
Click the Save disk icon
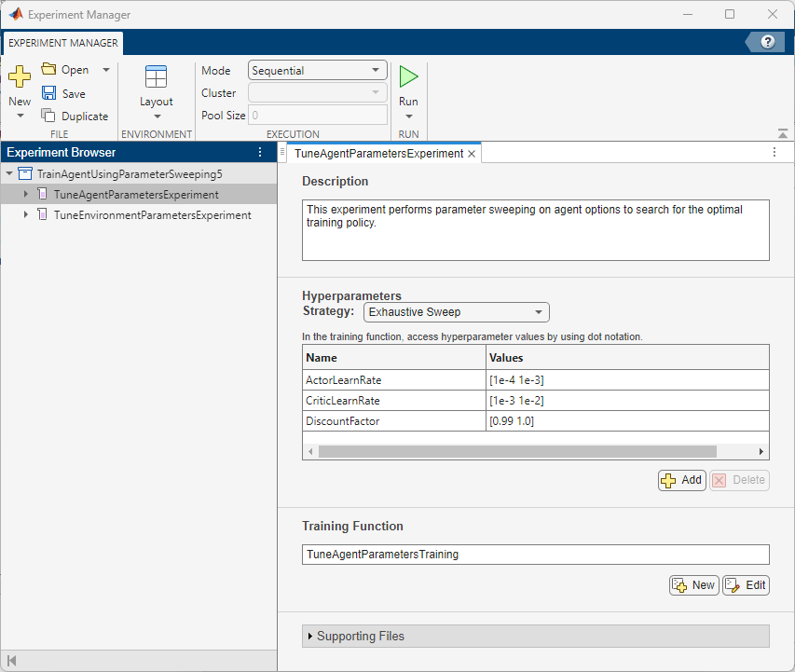pyautogui.click(x=49, y=93)
